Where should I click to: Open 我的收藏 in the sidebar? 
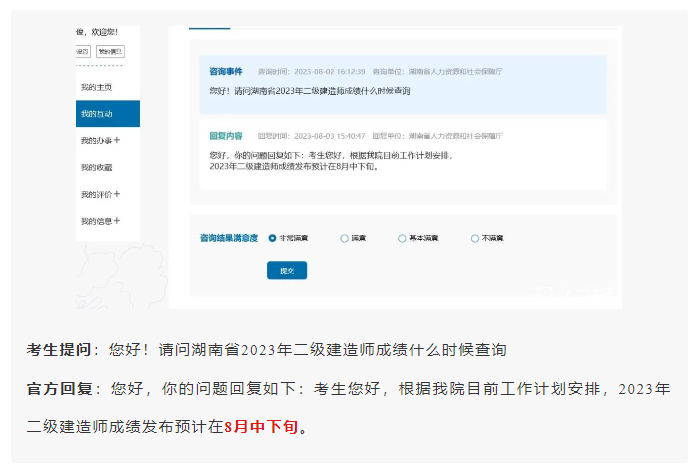point(97,167)
